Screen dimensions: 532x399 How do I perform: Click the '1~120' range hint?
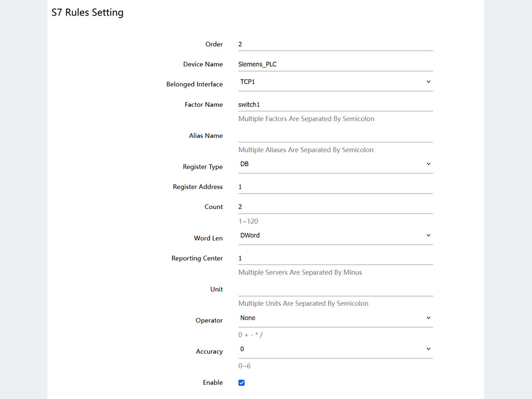[x=248, y=221]
